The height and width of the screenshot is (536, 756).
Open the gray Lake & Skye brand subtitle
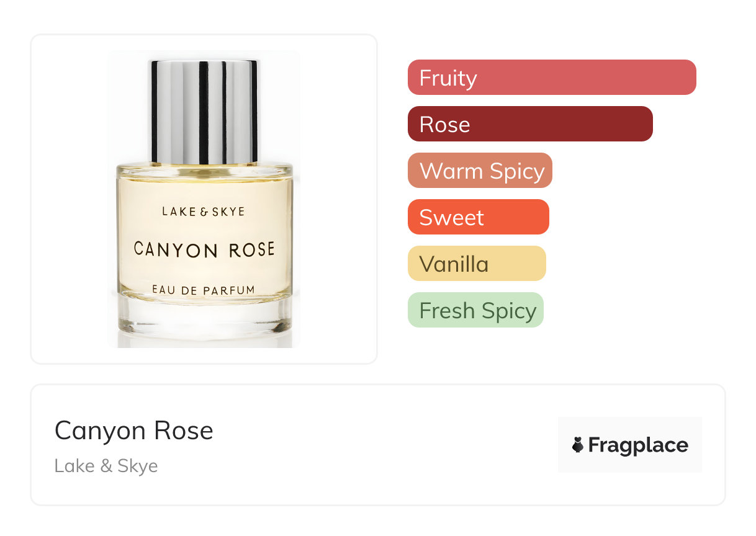click(x=106, y=466)
